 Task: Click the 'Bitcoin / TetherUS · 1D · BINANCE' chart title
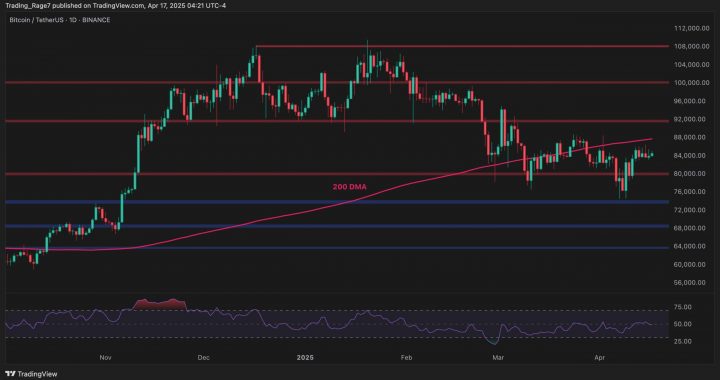[60, 21]
